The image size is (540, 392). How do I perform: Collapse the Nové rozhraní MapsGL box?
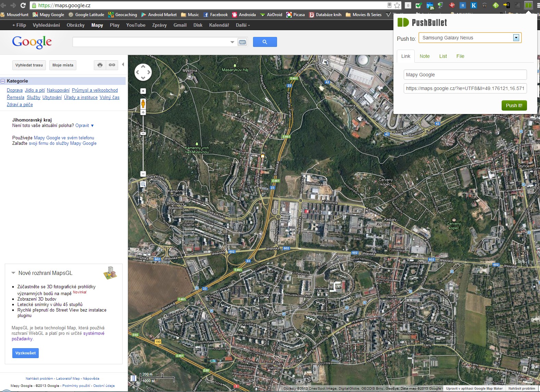coord(13,273)
